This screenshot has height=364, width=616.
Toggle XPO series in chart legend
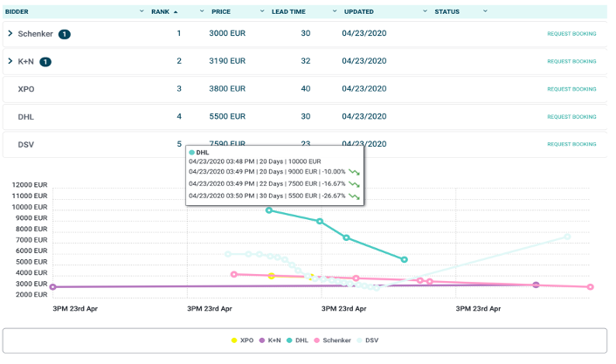(x=242, y=340)
